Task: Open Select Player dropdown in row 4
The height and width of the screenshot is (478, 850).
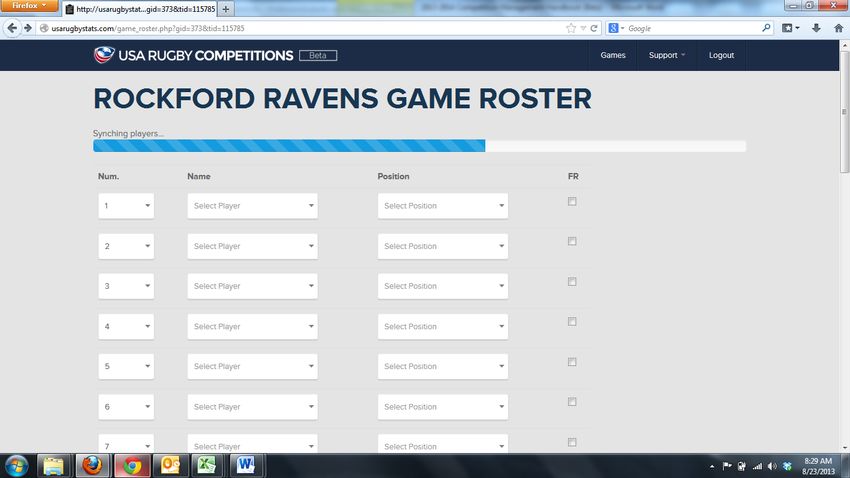Action: pyautogui.click(x=252, y=326)
